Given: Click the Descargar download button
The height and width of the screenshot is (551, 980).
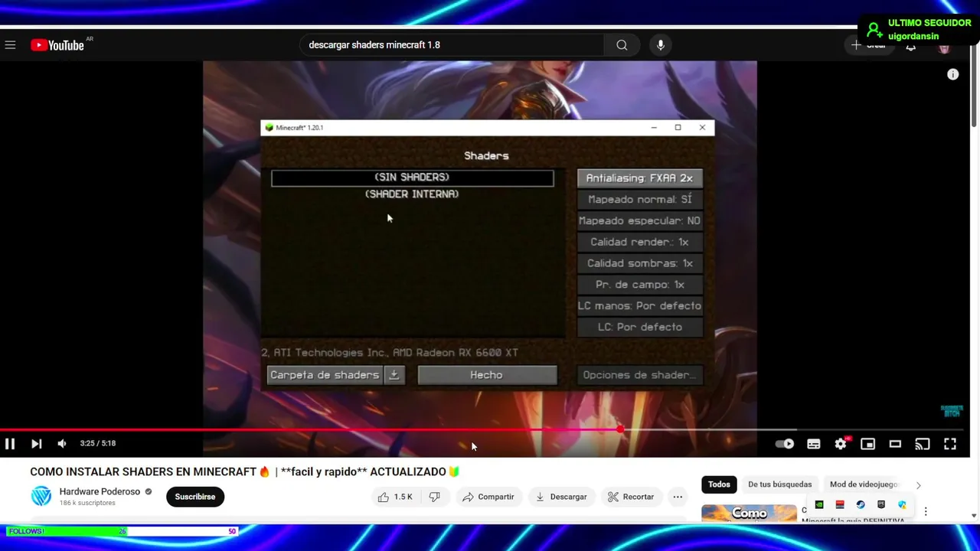Looking at the screenshot, I should coord(561,497).
